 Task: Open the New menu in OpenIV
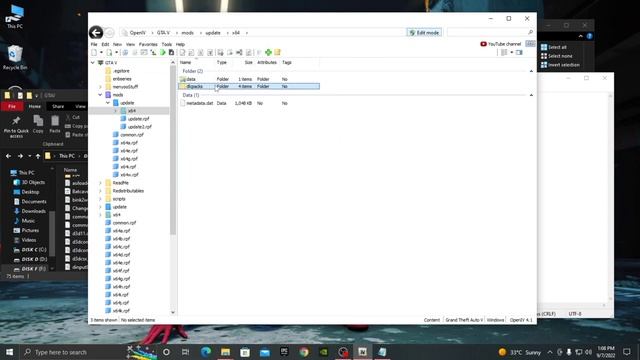(x=117, y=44)
